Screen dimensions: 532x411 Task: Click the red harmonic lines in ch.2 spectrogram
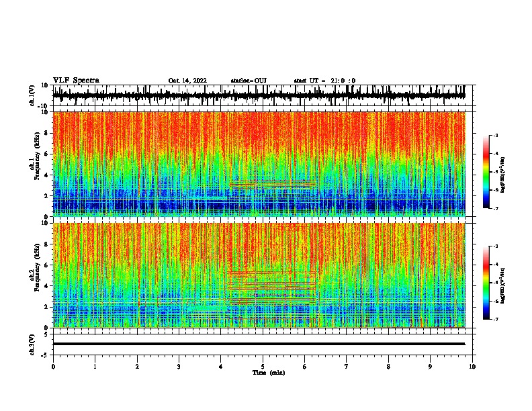pyautogui.click(x=273, y=288)
